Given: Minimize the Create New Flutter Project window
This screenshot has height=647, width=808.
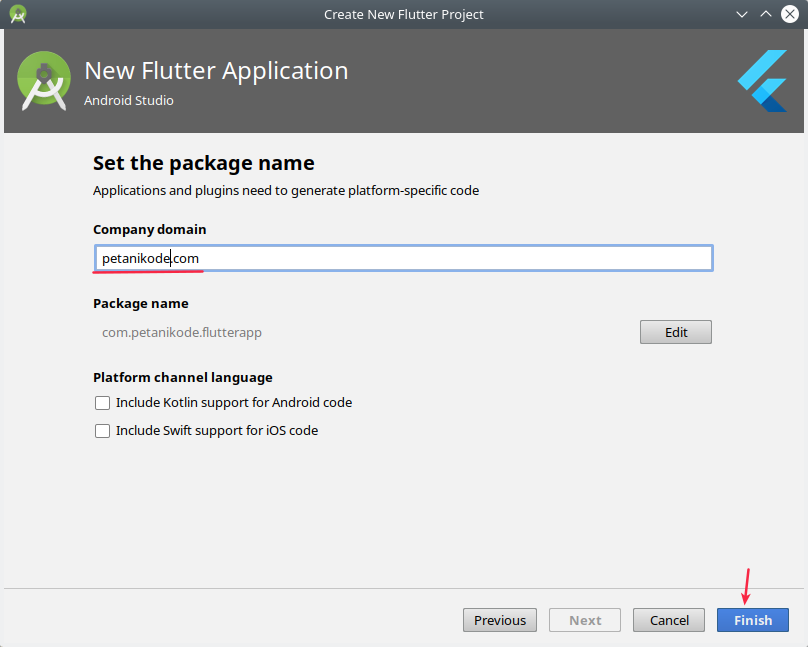Looking at the screenshot, I should (x=742, y=14).
